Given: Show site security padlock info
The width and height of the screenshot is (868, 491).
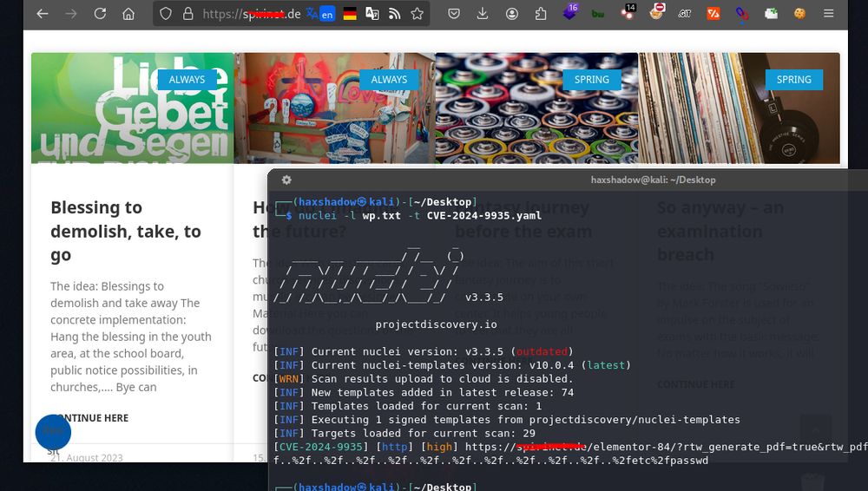Looking at the screenshot, I should point(188,13).
